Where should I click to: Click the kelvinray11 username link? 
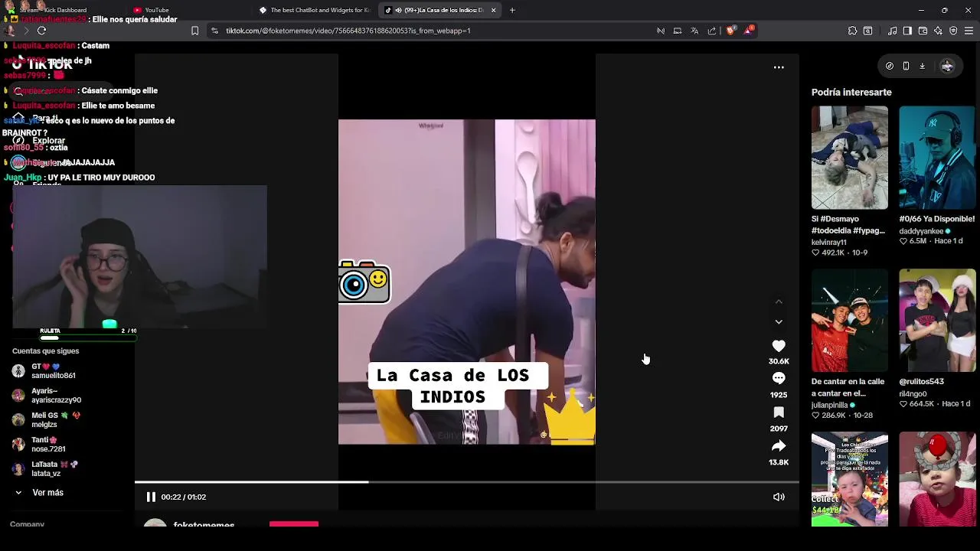click(x=828, y=242)
